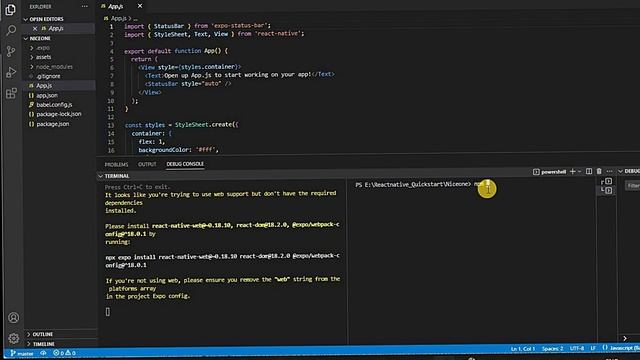Collapse the DEBUG console section chevron
Viewport: 640px width, 360px height.
620,171
